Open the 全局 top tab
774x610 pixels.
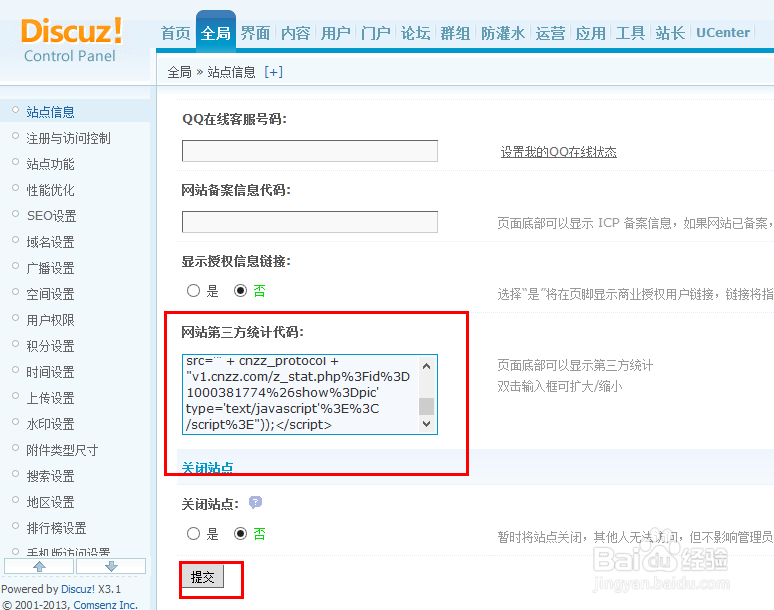coord(216,33)
